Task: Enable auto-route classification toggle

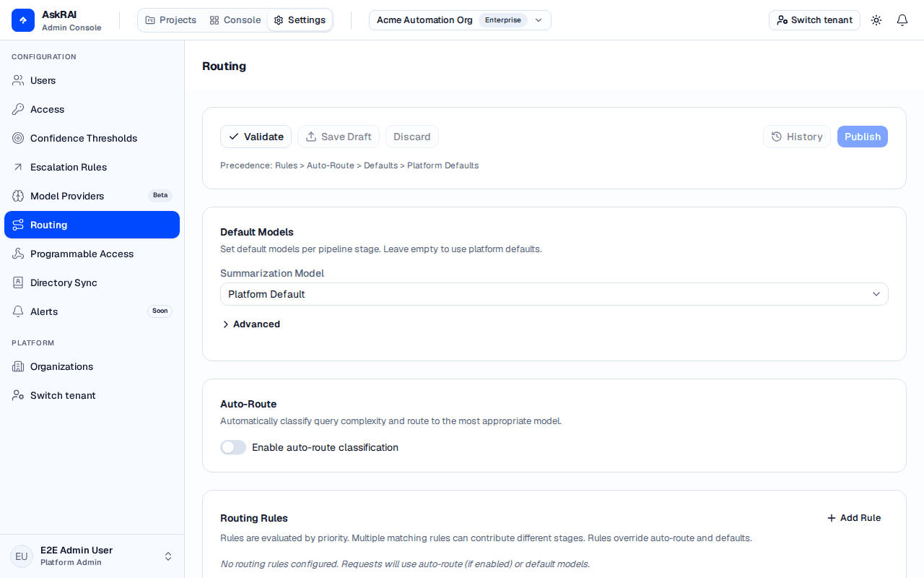Action: 233,447
